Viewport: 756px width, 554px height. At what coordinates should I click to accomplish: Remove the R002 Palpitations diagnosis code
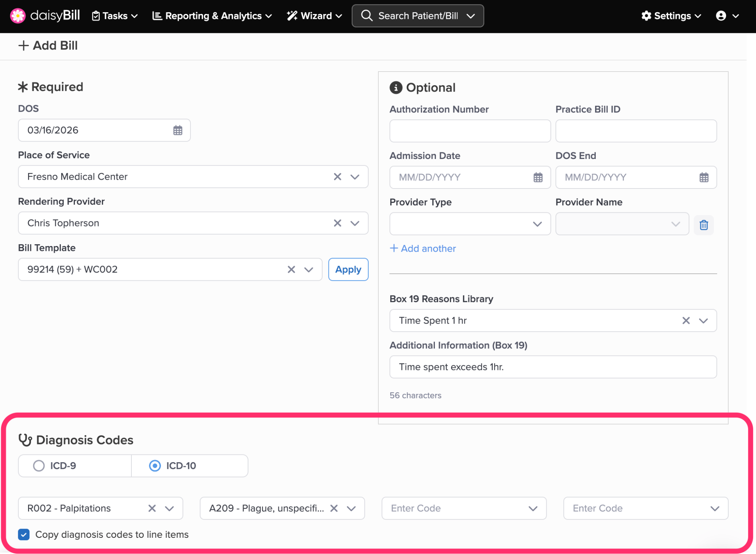[x=152, y=508]
